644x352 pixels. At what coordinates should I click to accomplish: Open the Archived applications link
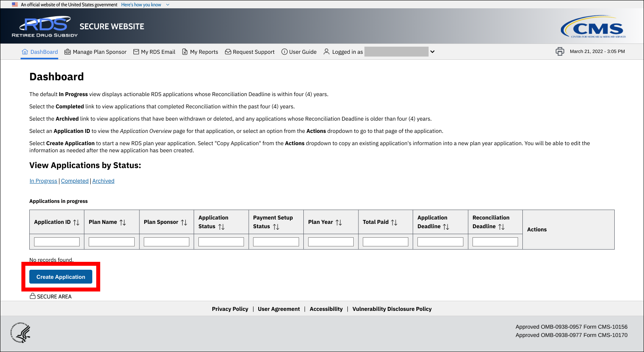pyautogui.click(x=103, y=181)
